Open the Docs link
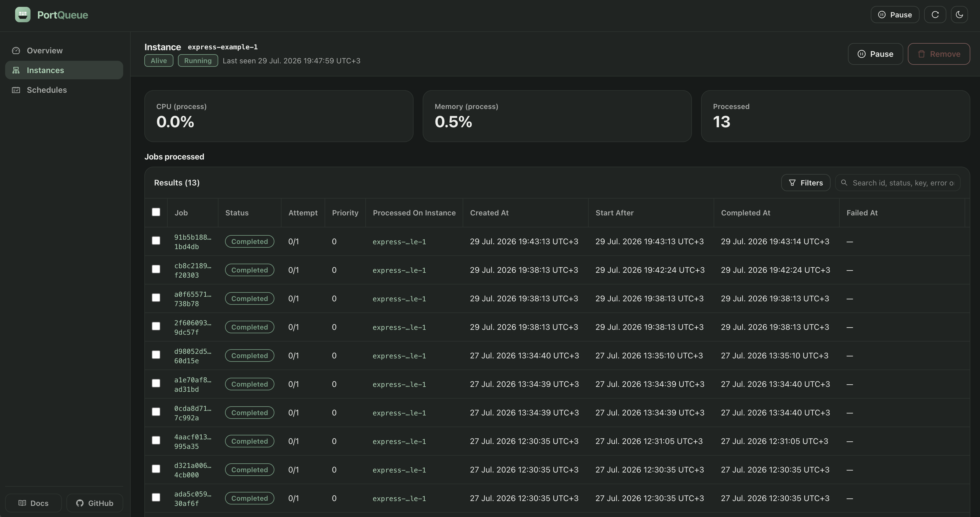 (33, 503)
